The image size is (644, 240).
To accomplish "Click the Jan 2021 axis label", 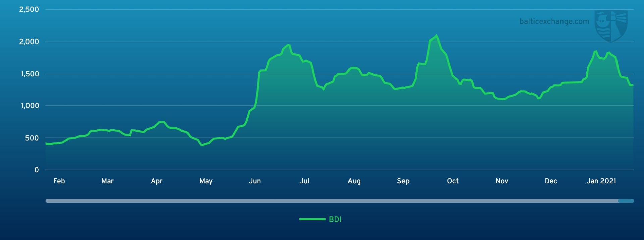I will [601, 181].
